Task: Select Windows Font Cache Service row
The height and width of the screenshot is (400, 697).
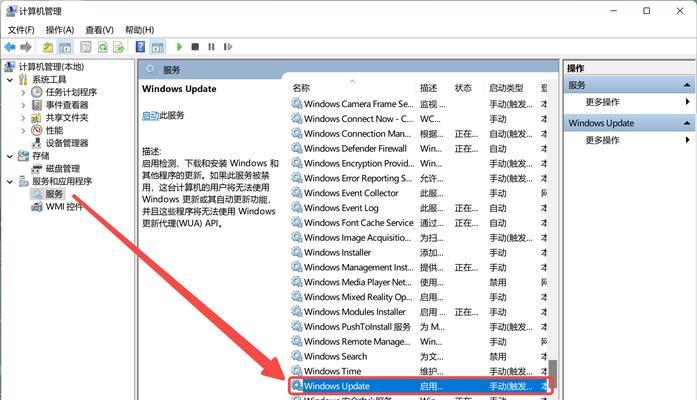Action: (x=419, y=223)
